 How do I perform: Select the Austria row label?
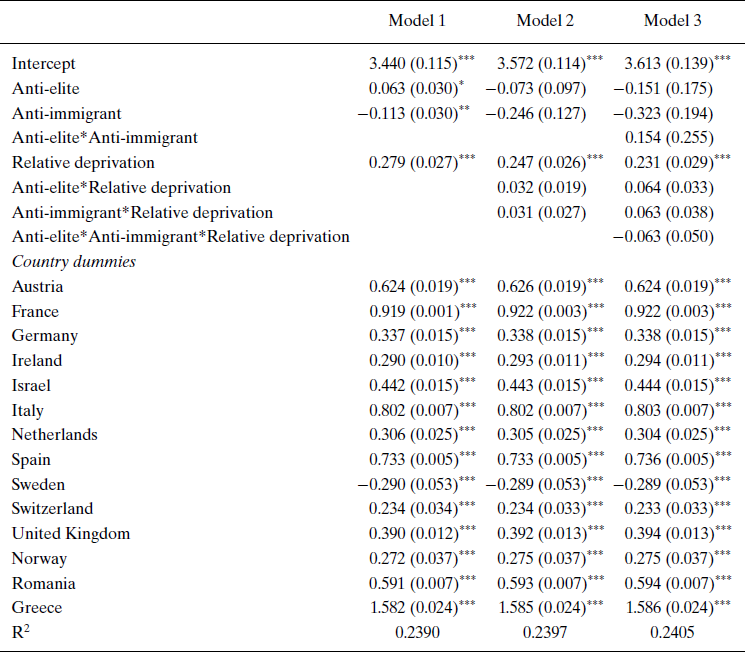(x=37, y=287)
